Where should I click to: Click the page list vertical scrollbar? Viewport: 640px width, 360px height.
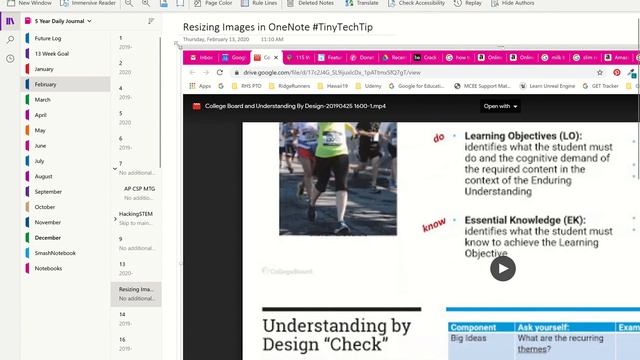(160, 102)
